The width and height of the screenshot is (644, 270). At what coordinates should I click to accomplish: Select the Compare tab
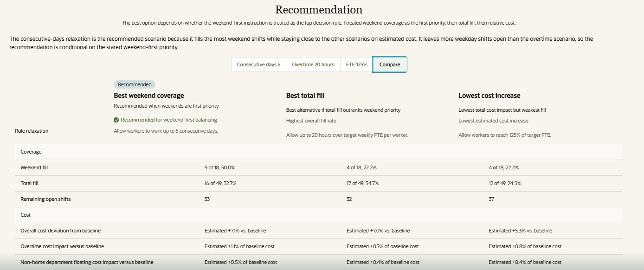[x=390, y=64]
